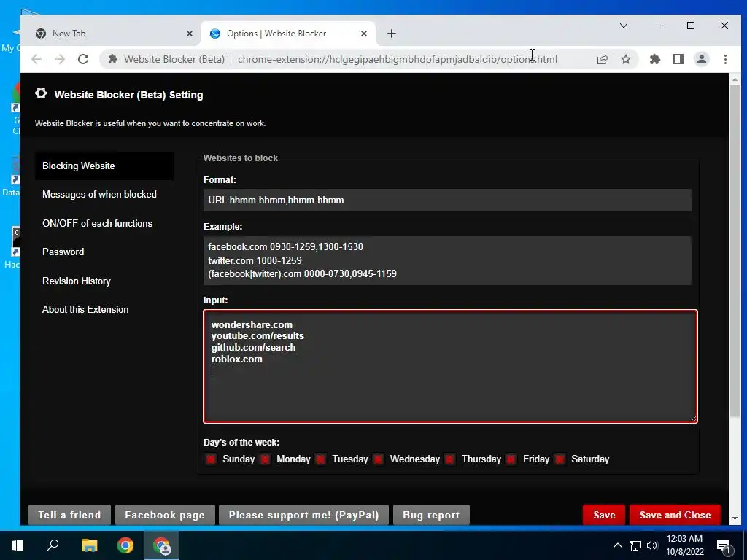Screen dimensions: 747x560
Task: Bookmark this page with star icon
Action: [x=625, y=59]
